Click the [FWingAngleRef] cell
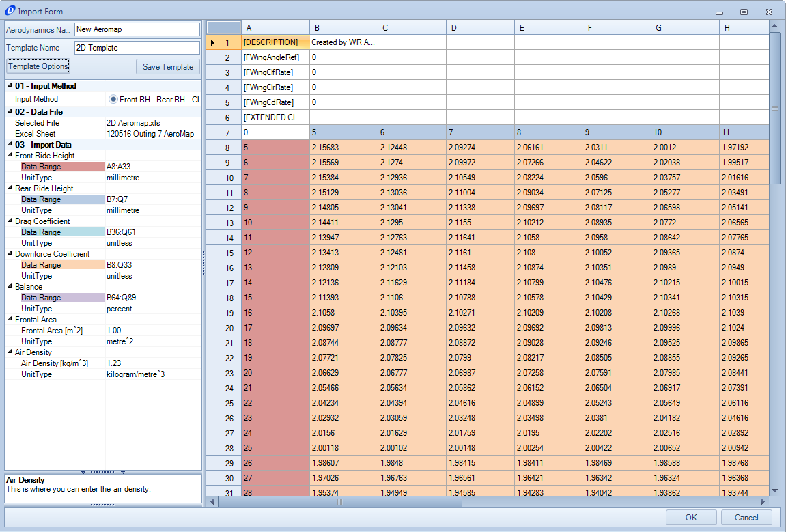 [x=275, y=57]
